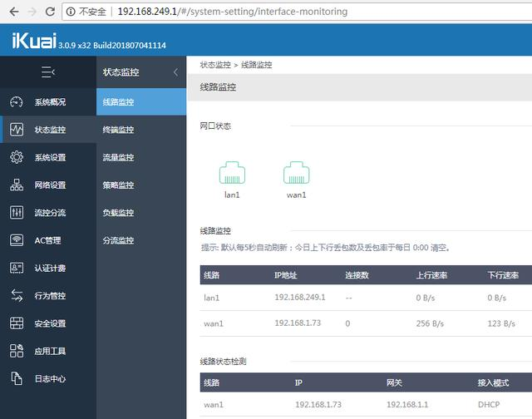Click the 网络设置 network icon
The height and width of the screenshot is (419, 532).
click(17, 185)
